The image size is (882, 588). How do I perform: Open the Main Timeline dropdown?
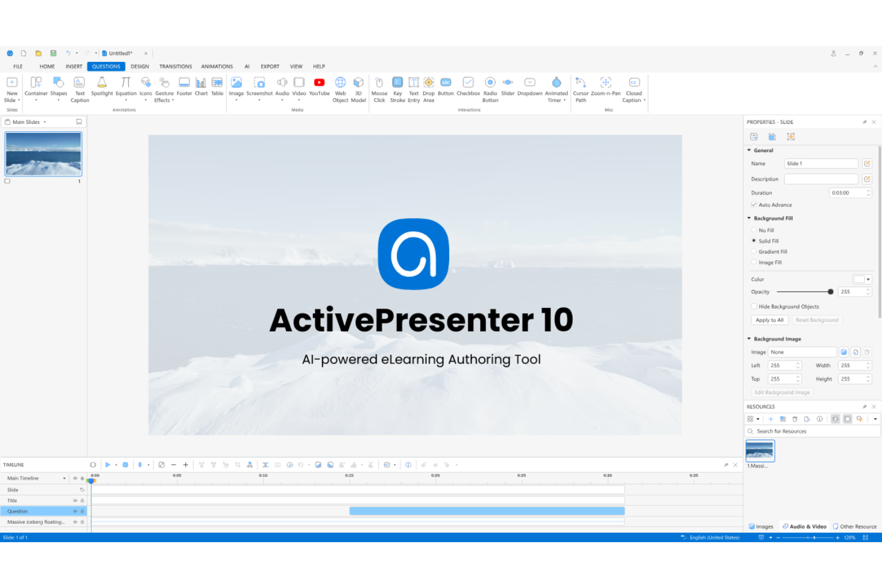tap(64, 478)
